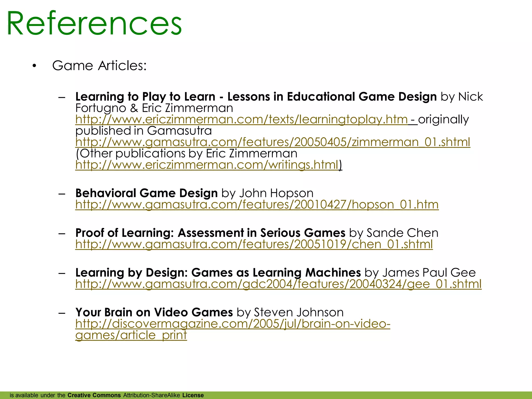Click 'published in Gamasutra' text
The width and height of the screenshot is (532, 399).
(x=144, y=131)
